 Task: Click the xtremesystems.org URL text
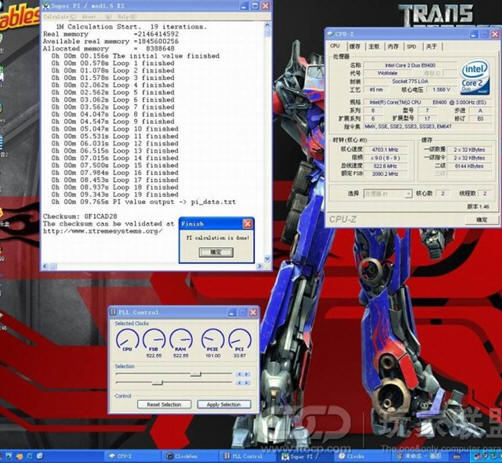(102, 231)
